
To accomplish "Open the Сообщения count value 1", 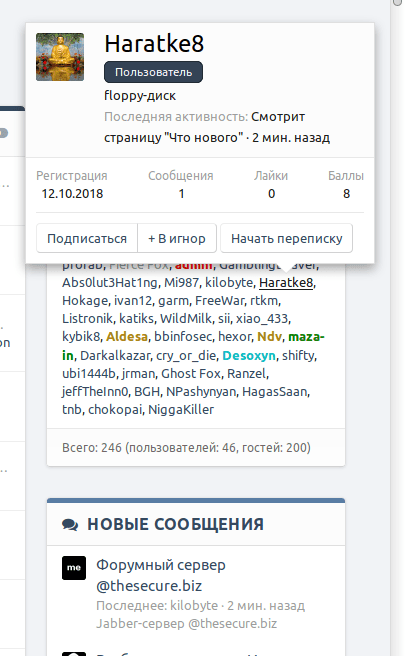I will pyautogui.click(x=182, y=194).
